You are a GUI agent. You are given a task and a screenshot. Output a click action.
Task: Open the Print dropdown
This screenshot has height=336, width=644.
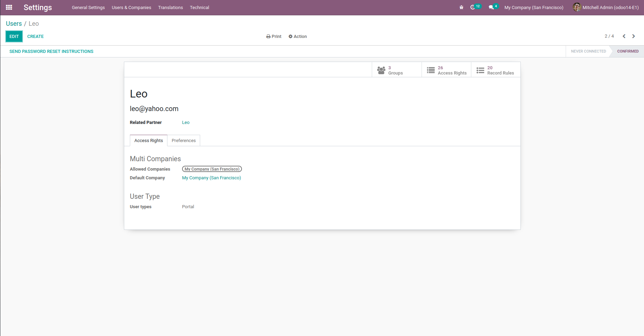274,37
